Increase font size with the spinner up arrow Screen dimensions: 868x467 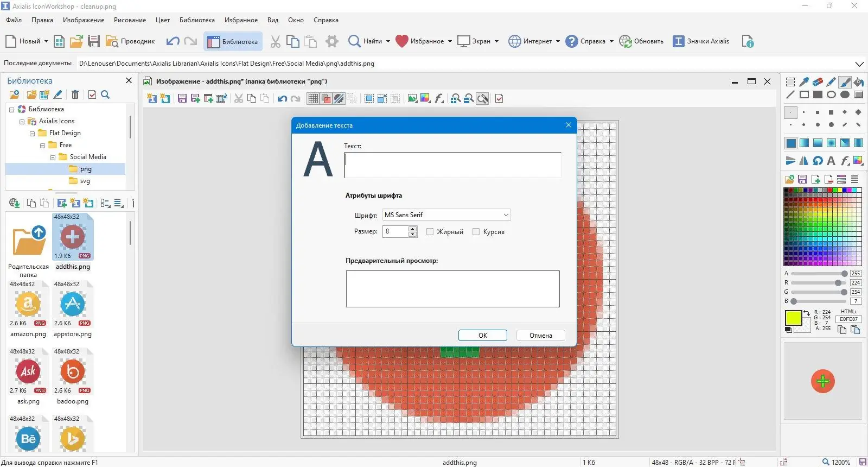point(413,229)
